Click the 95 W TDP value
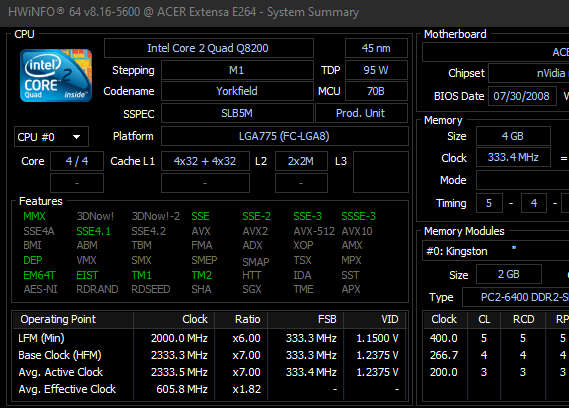This screenshot has height=408, width=569. (376, 70)
